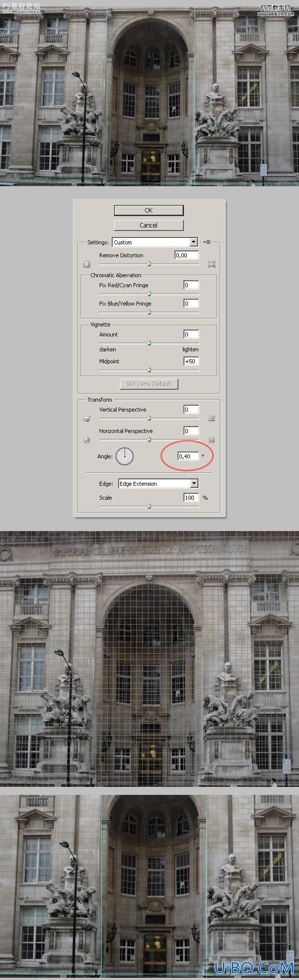Click the Angle rotation dial
The image size is (299, 980).
point(125,456)
